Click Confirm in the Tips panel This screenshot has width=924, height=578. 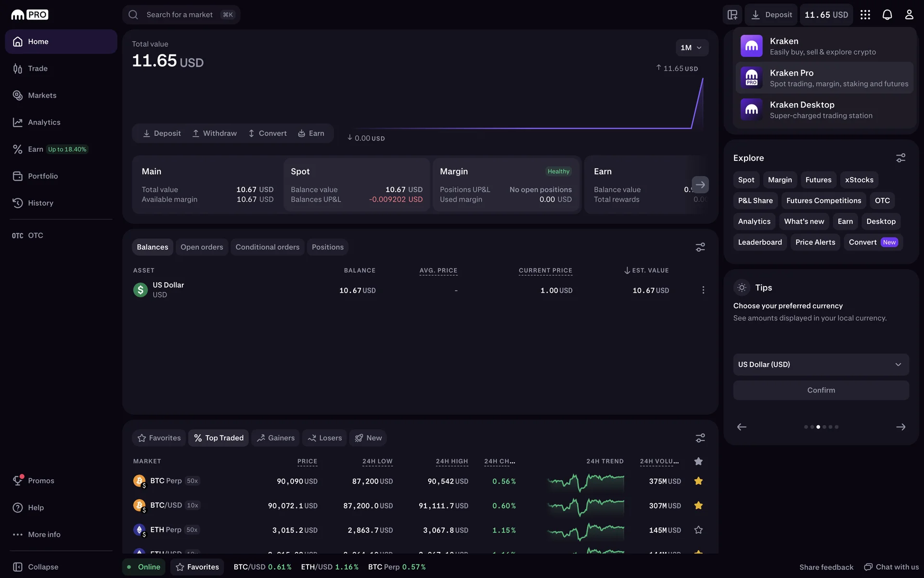coord(821,390)
